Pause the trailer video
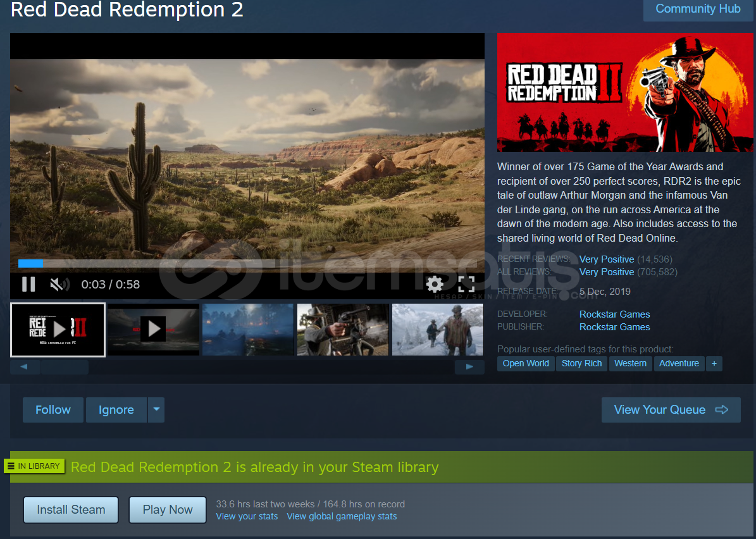The image size is (756, 539). coord(28,285)
